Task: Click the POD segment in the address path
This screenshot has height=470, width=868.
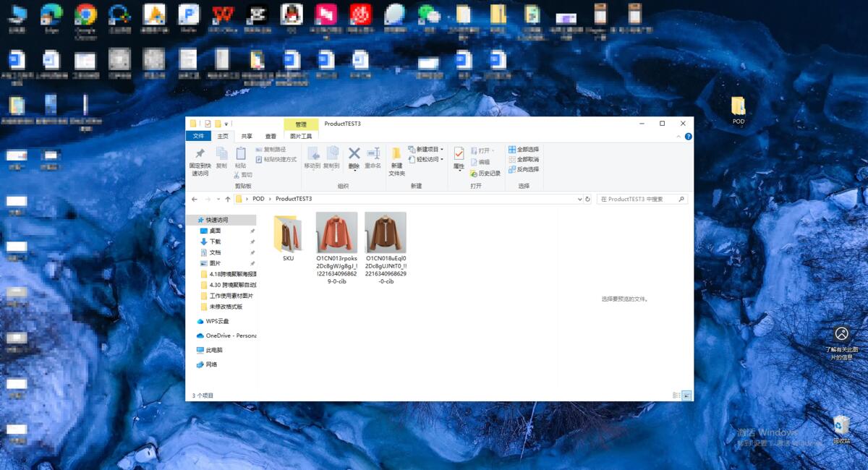Action: tap(258, 199)
